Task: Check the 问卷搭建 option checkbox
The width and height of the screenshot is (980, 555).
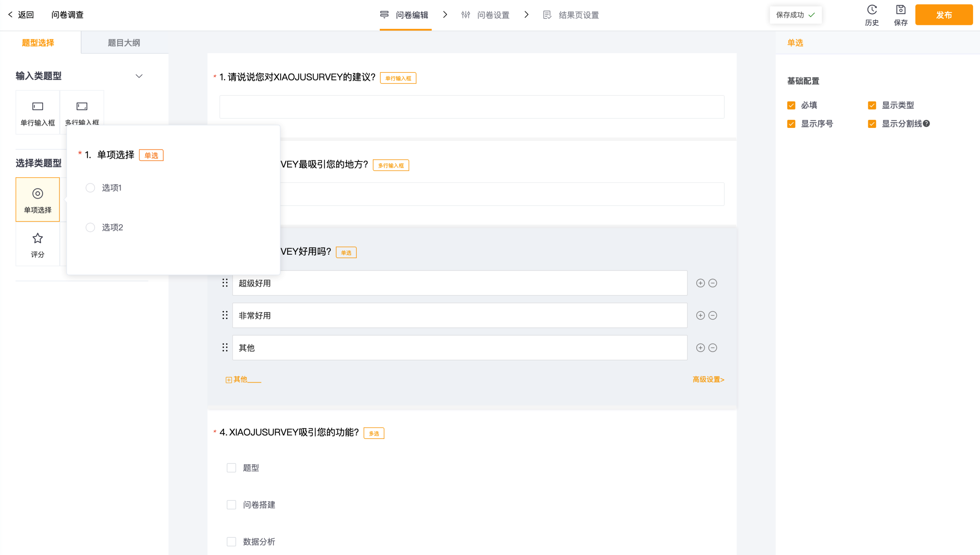Action: pyautogui.click(x=231, y=504)
